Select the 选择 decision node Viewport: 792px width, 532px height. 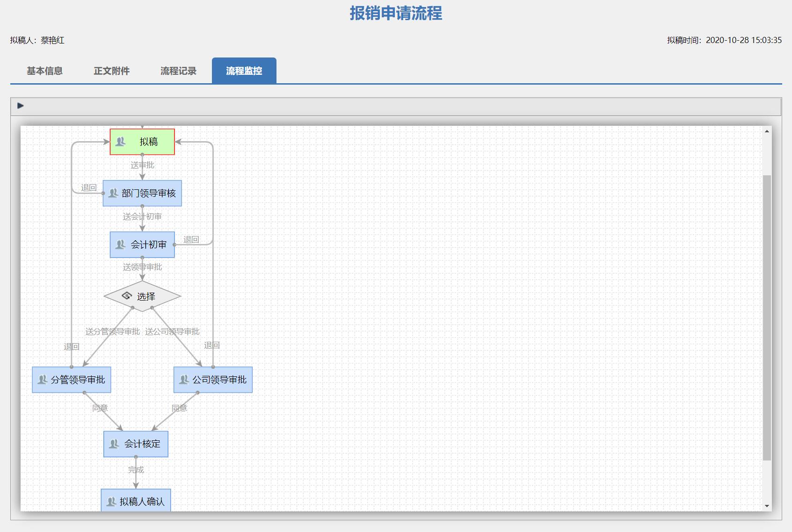click(142, 296)
